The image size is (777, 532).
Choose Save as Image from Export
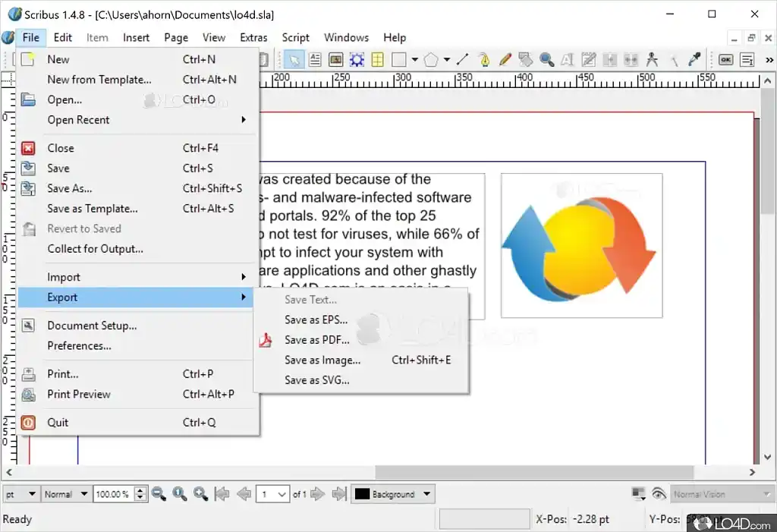(x=361, y=360)
